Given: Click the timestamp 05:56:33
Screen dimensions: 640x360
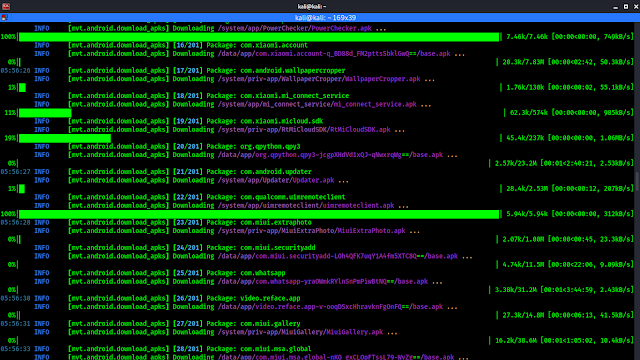Looking at the screenshot, I should tap(16, 349).
